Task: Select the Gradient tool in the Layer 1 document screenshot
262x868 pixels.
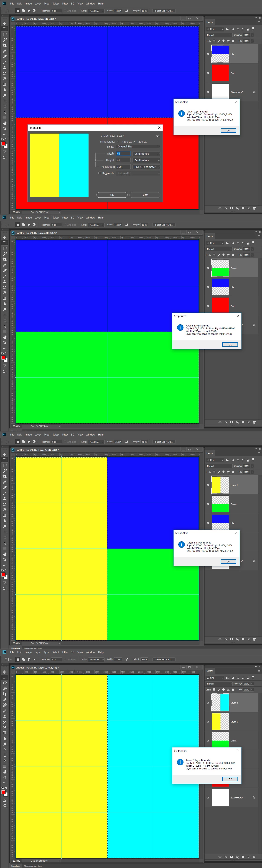Action: coord(5,515)
